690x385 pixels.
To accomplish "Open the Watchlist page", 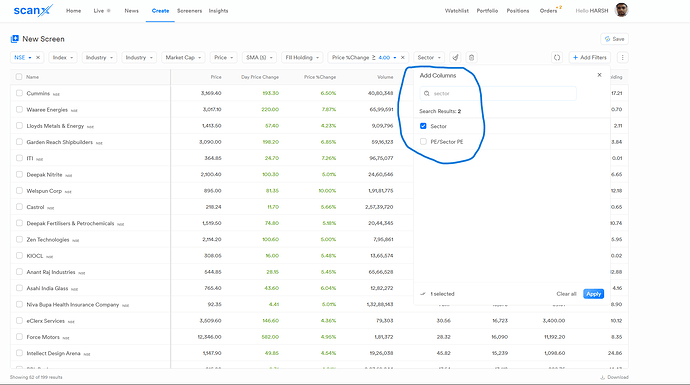I will click(456, 11).
